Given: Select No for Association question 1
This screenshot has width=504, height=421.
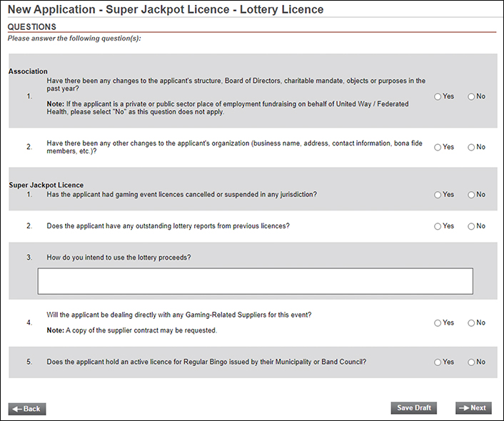Looking at the screenshot, I should click(x=471, y=97).
